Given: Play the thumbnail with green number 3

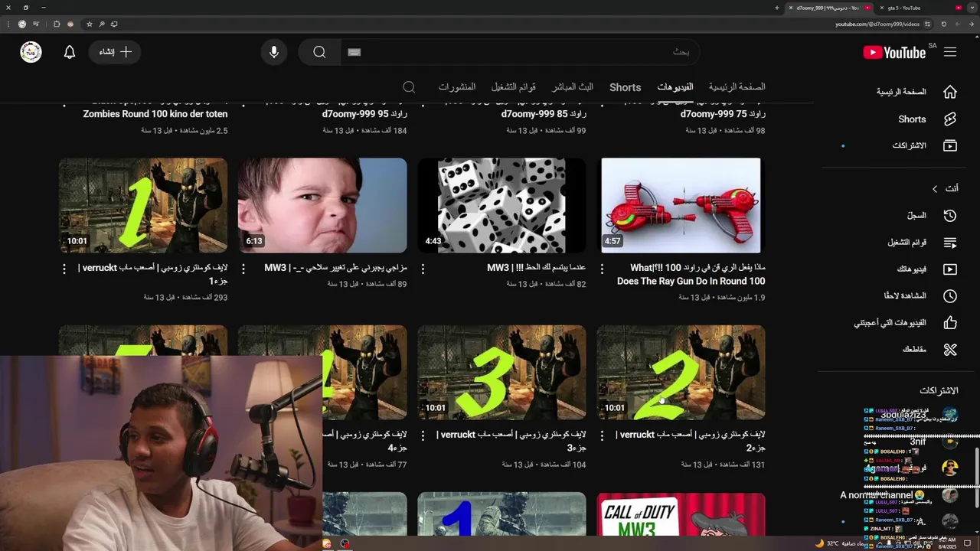Looking at the screenshot, I should 501,373.
